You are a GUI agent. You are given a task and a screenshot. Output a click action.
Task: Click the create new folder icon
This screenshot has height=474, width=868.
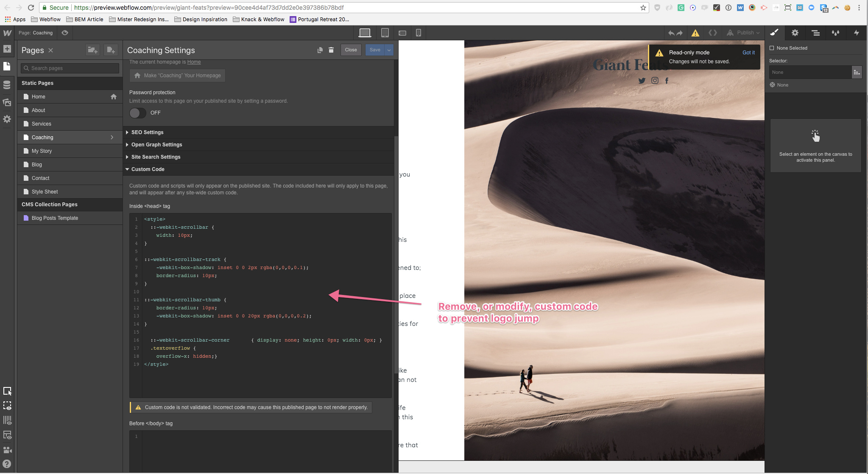click(92, 50)
